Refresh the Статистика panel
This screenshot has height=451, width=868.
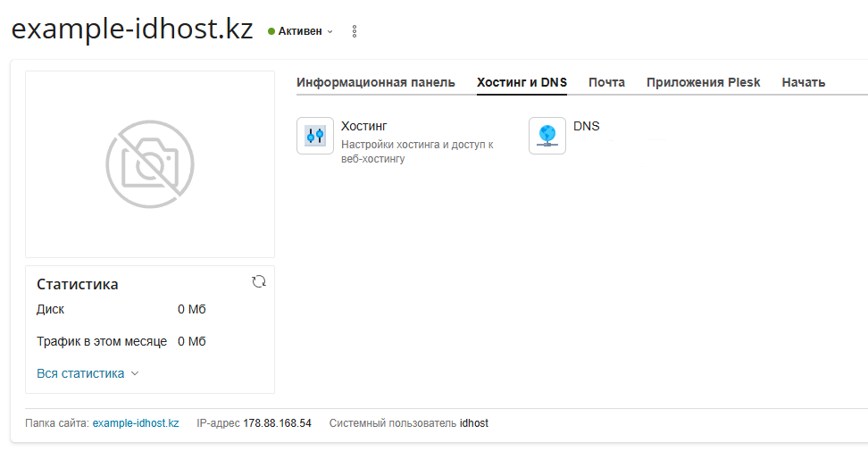point(259,281)
